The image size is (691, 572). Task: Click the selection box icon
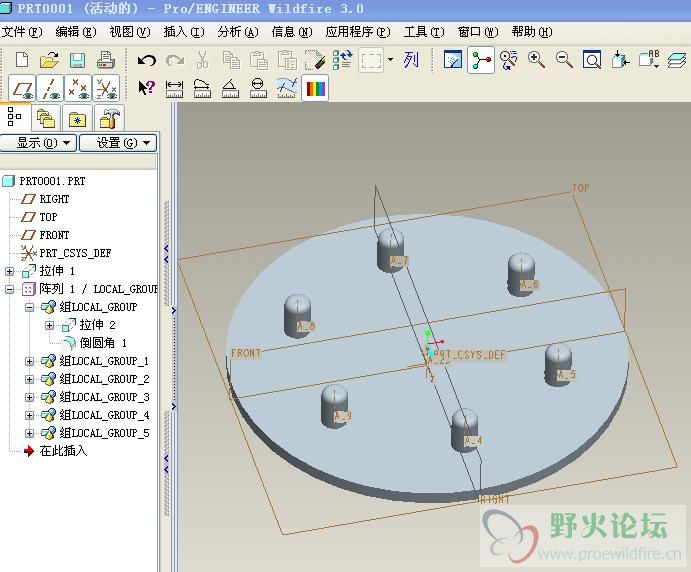pyautogui.click(x=371, y=60)
